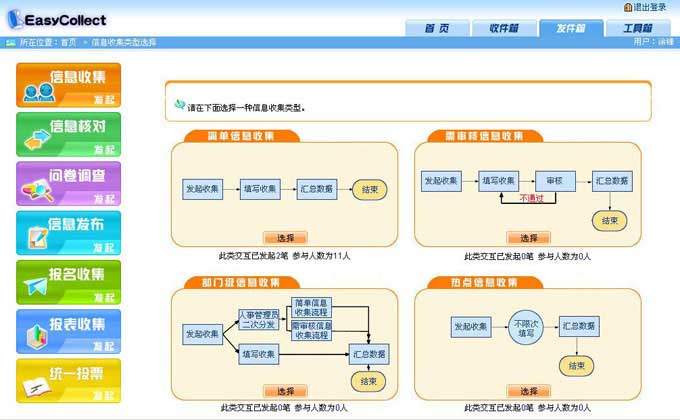The width and height of the screenshot is (680, 420).
Task: Click the arrows icon on 信息核对
Action: tap(36, 140)
